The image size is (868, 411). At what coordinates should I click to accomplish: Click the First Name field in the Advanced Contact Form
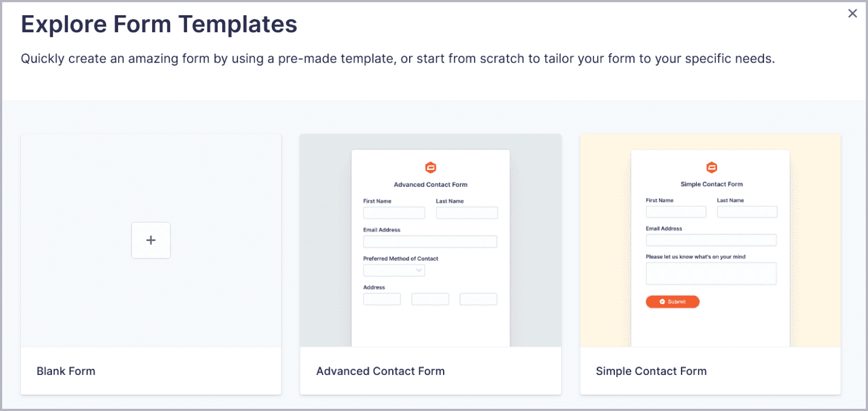[x=394, y=213]
